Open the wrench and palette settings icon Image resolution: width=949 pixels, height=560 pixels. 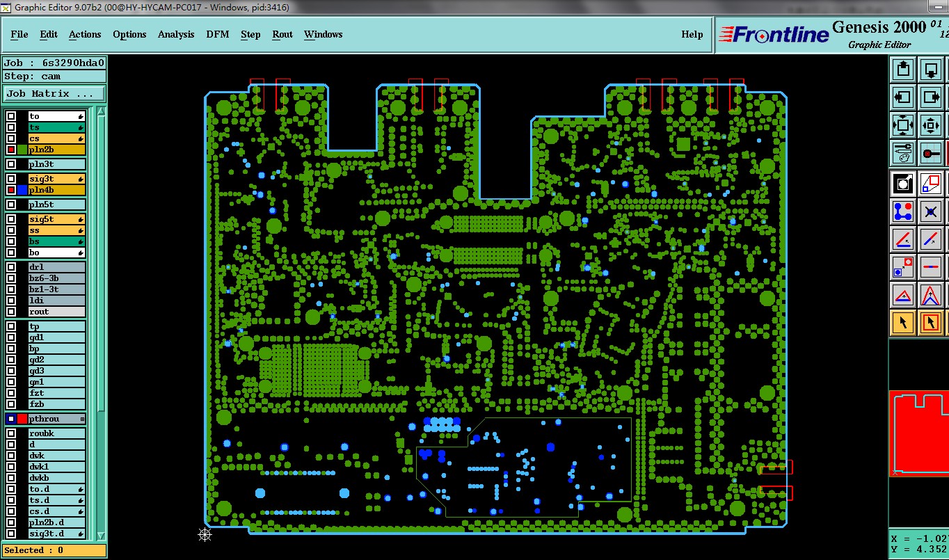pos(903,152)
